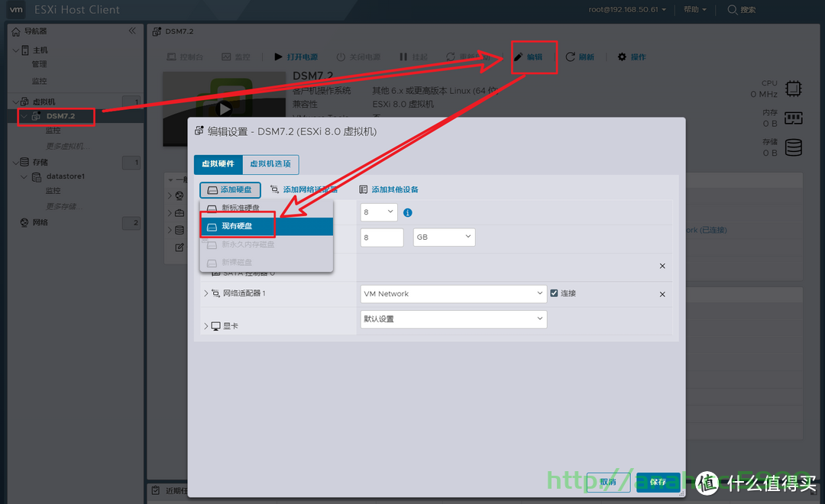Image resolution: width=825 pixels, height=504 pixels.
Task: Click 添加其他设备 (Add other device)
Action: pos(389,189)
